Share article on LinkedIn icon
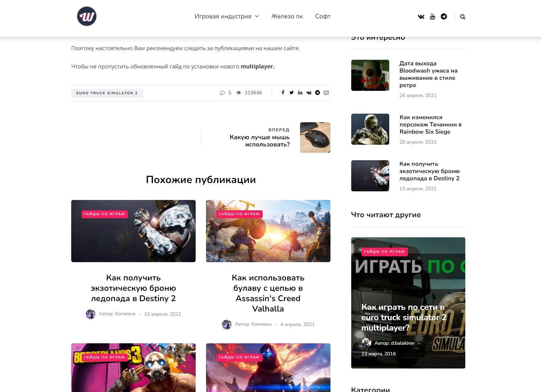The width and height of the screenshot is (541, 392). coord(300,93)
